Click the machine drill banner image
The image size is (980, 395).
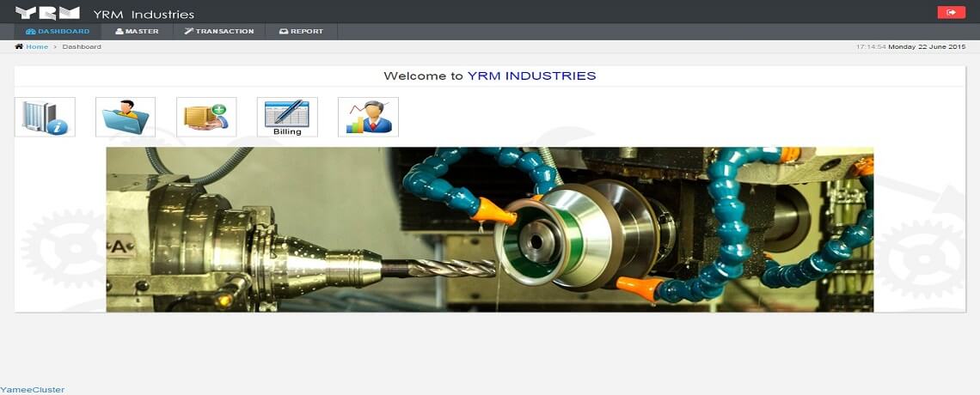coord(489,229)
